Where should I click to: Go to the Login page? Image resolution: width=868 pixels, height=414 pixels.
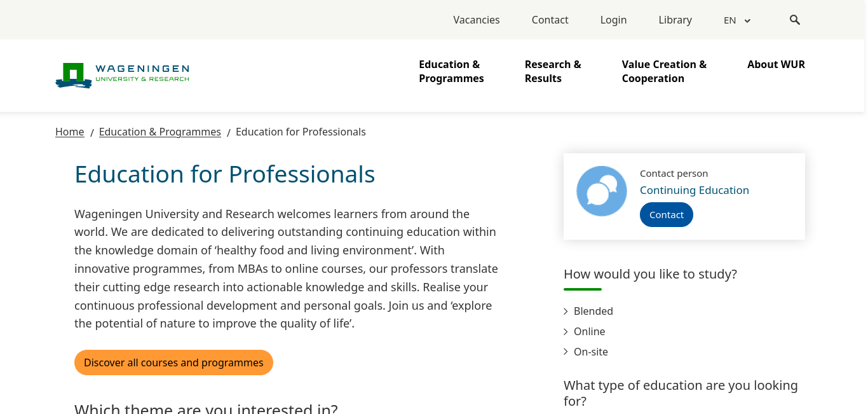coord(613,20)
